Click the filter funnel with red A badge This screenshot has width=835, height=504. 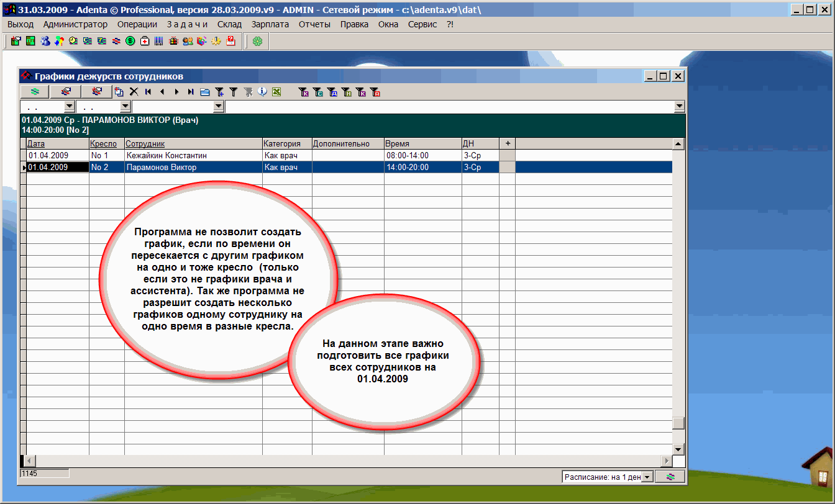coord(375,92)
